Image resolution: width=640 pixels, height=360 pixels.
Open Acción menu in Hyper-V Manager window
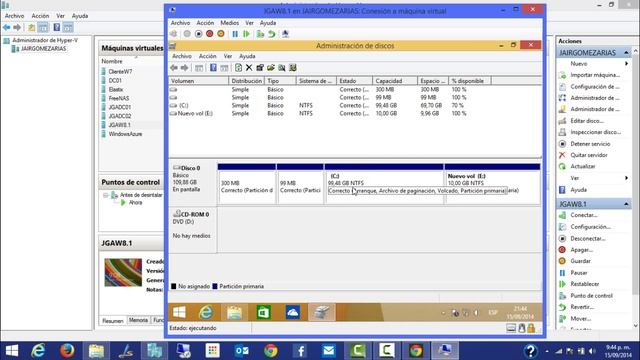click(40, 16)
